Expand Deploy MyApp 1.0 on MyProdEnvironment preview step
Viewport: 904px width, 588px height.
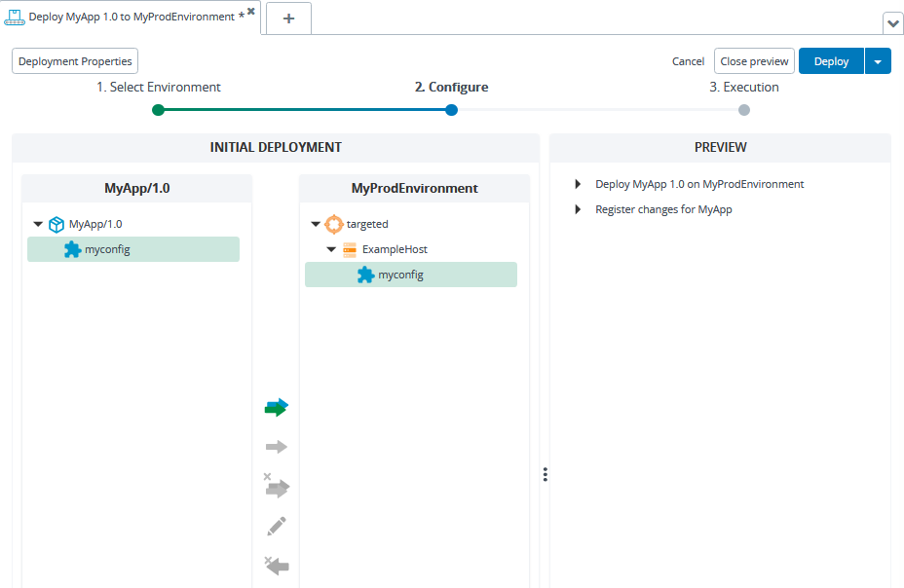[578, 184]
